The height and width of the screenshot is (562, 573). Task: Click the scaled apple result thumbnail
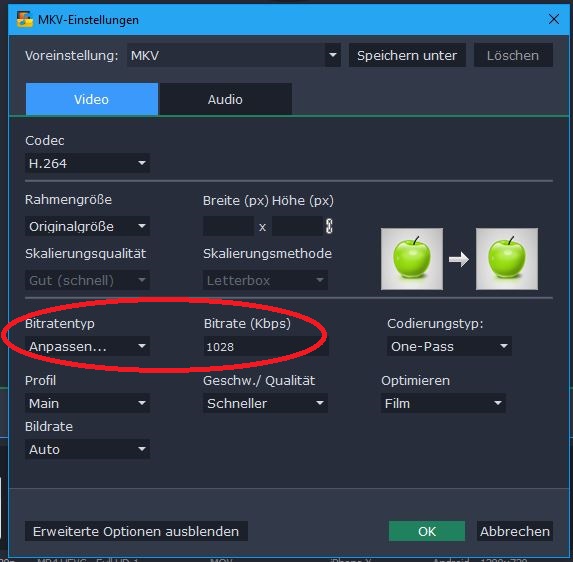(x=507, y=259)
